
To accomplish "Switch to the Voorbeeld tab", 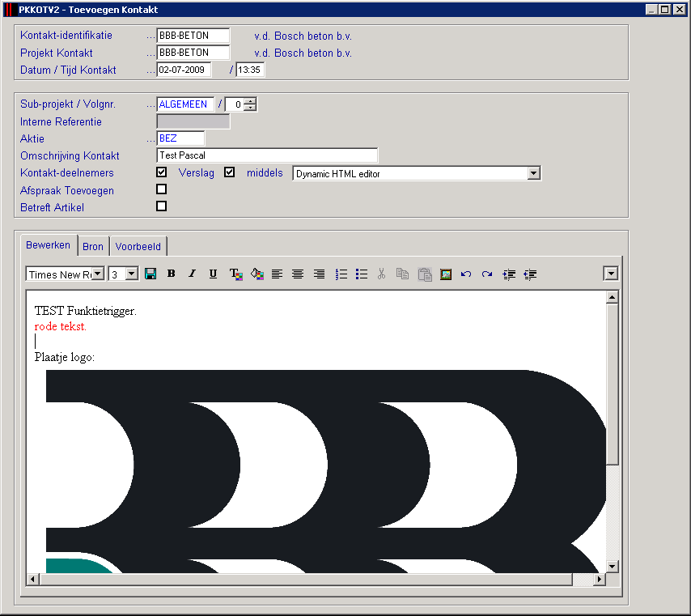I will [x=138, y=247].
